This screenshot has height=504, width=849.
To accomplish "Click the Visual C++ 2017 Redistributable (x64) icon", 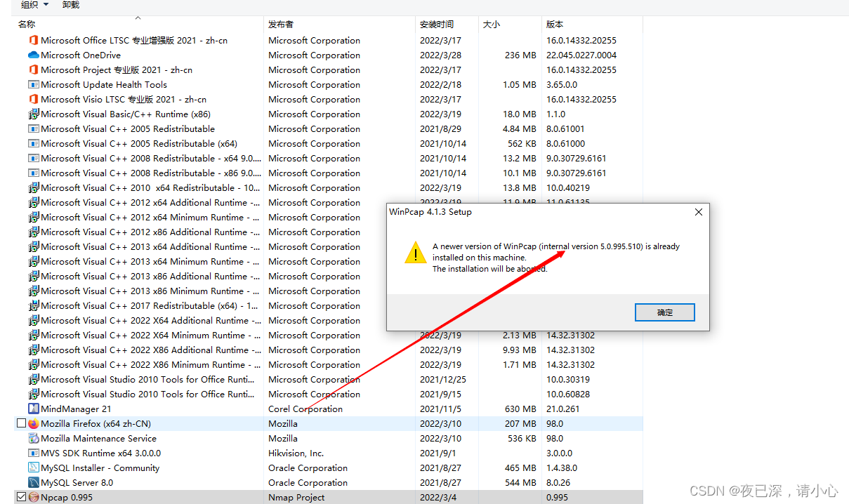I will (x=34, y=305).
